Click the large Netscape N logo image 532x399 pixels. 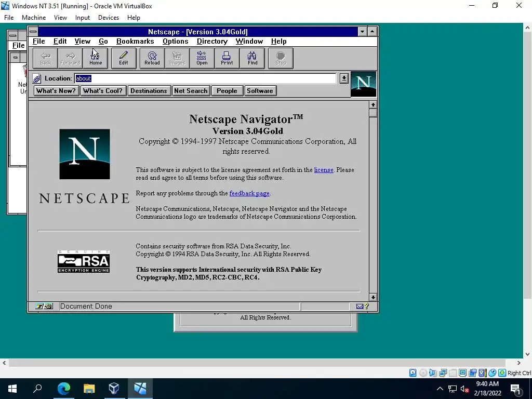pos(85,154)
